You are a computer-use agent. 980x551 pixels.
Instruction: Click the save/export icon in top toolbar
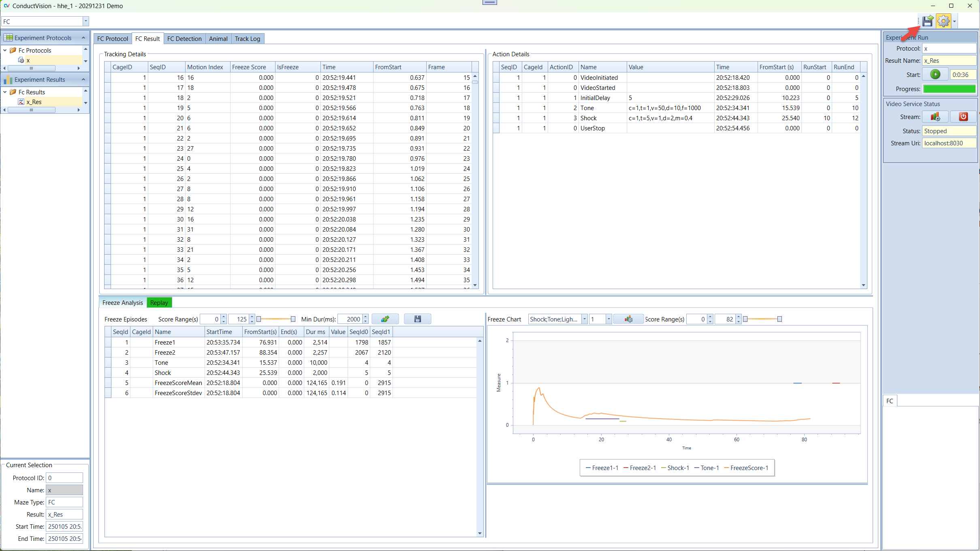[x=927, y=21]
